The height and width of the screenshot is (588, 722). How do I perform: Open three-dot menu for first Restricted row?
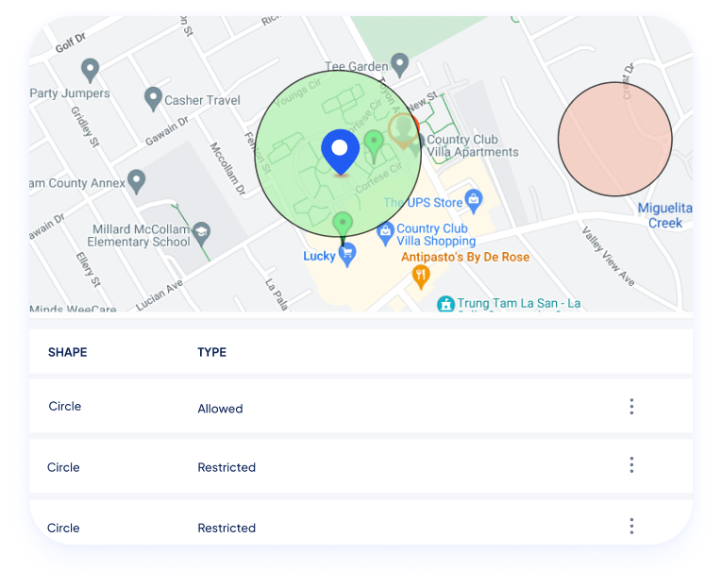(631, 465)
